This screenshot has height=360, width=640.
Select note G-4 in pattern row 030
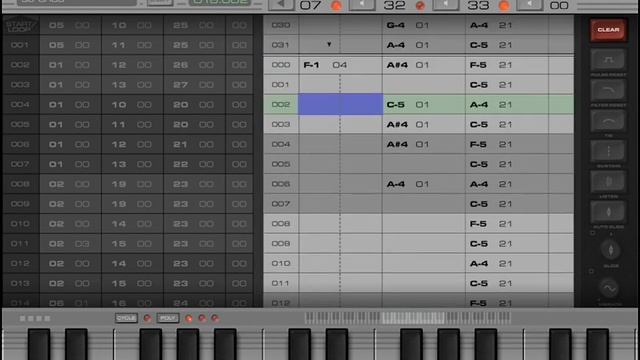[396, 25]
